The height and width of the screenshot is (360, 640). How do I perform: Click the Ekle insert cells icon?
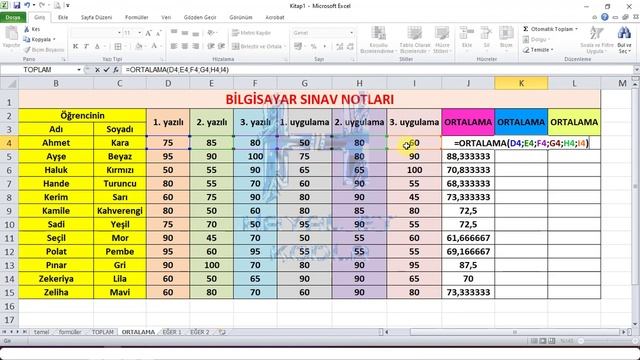467,38
